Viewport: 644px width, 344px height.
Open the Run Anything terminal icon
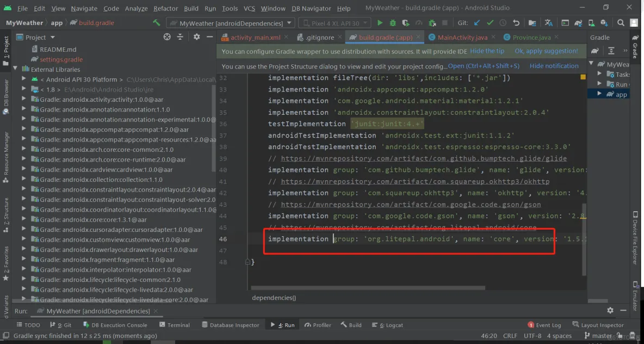point(566,23)
